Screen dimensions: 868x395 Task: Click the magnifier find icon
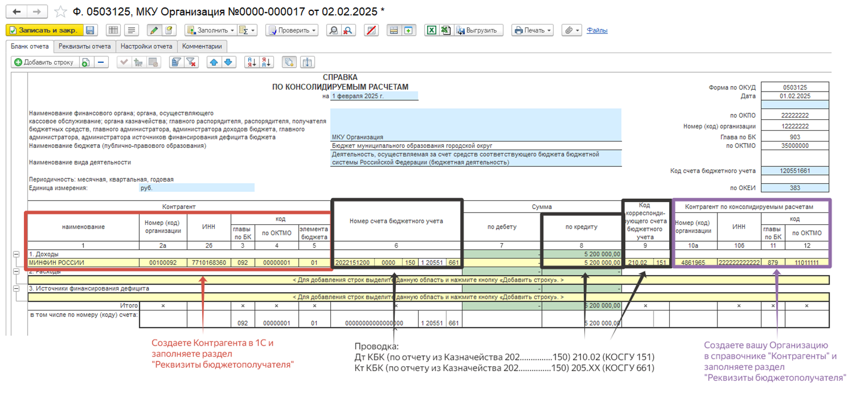(334, 30)
